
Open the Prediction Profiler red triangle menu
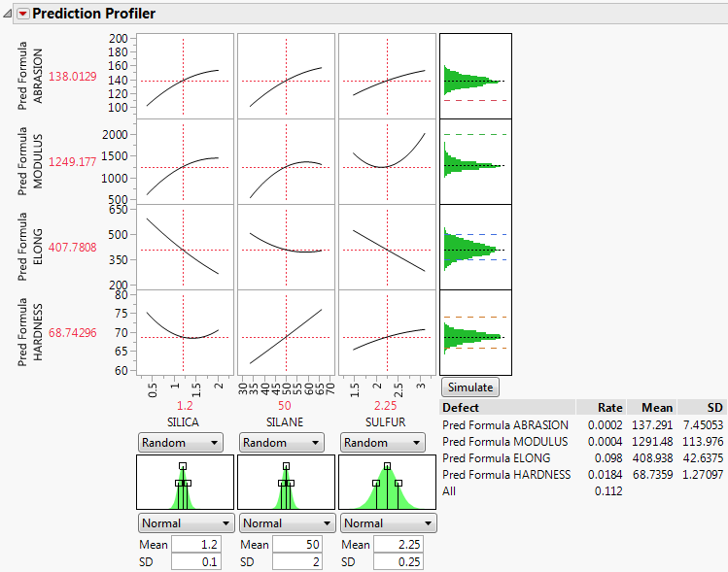click(x=22, y=14)
